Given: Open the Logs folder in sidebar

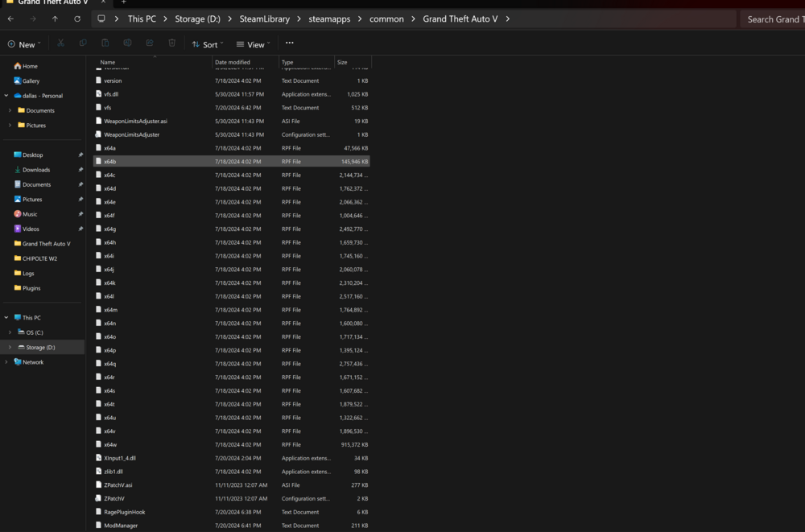Looking at the screenshot, I should click(x=24, y=273).
